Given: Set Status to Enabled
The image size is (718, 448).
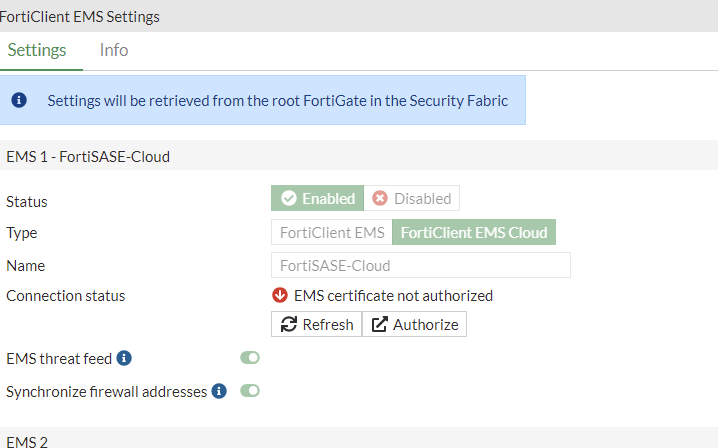Looking at the screenshot, I should pos(318,198).
